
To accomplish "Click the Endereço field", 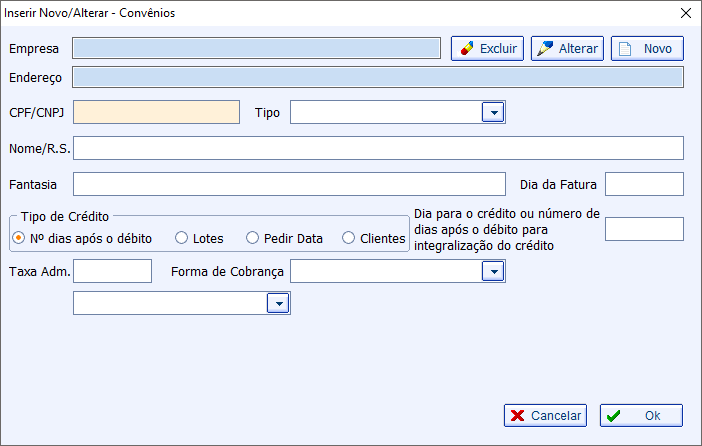I will tap(378, 77).
